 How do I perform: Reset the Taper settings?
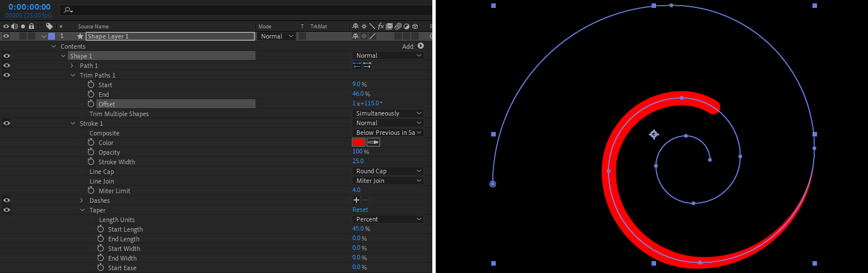click(360, 210)
